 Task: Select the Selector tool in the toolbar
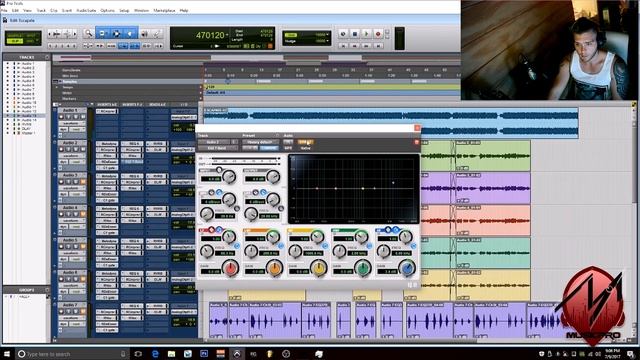[116, 33]
